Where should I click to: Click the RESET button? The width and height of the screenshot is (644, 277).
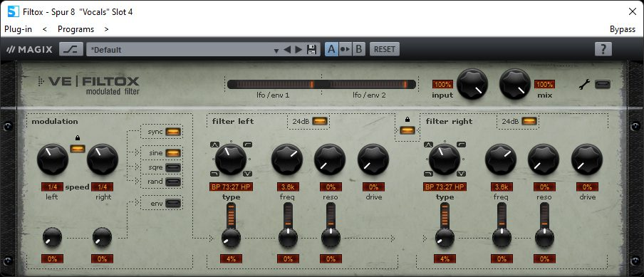click(385, 49)
